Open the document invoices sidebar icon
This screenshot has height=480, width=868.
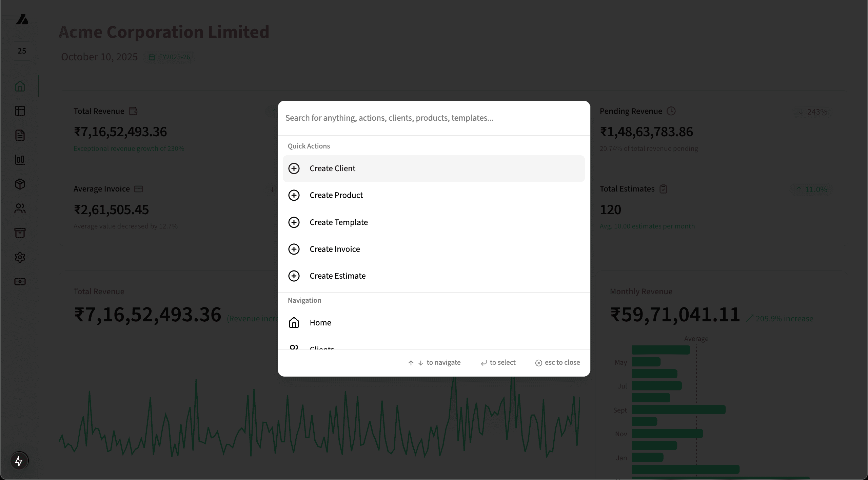tap(20, 135)
